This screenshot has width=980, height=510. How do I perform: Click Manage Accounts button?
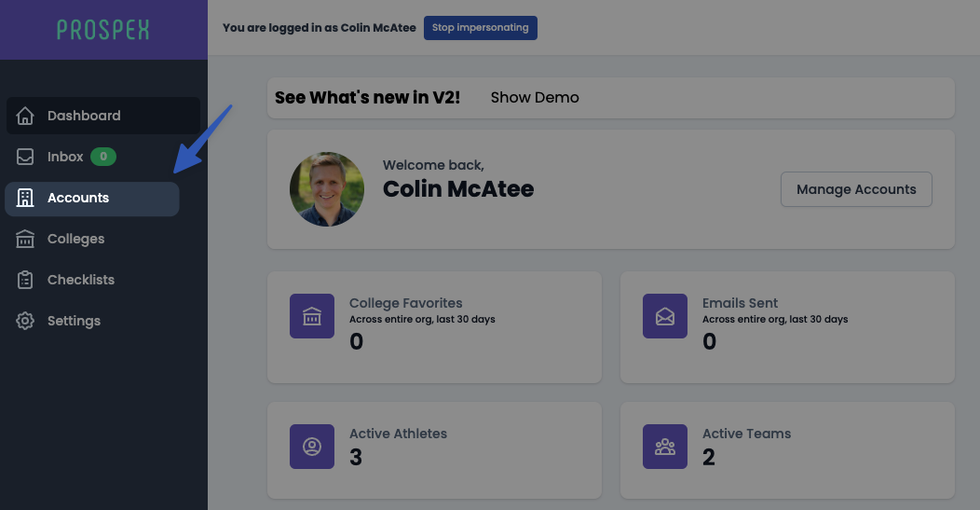(856, 189)
